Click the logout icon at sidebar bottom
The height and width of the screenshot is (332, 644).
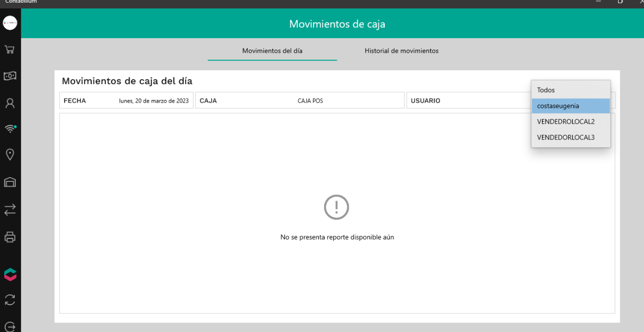[x=10, y=326]
